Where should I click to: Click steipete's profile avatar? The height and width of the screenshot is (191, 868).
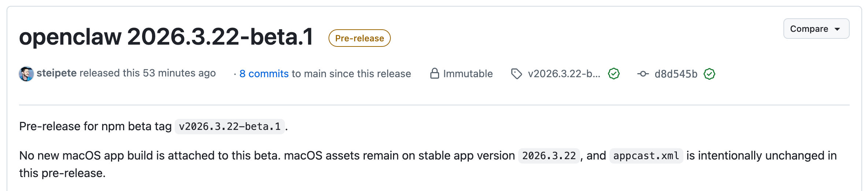click(x=26, y=74)
